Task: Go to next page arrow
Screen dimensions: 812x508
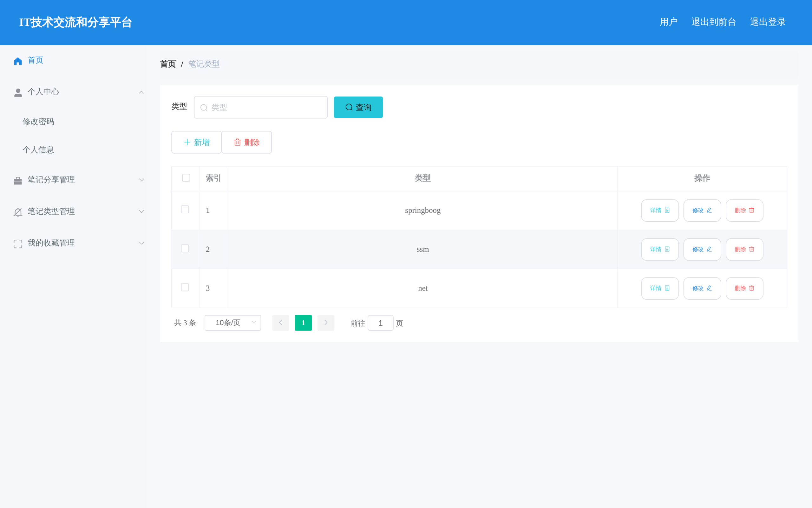Action: (325, 323)
